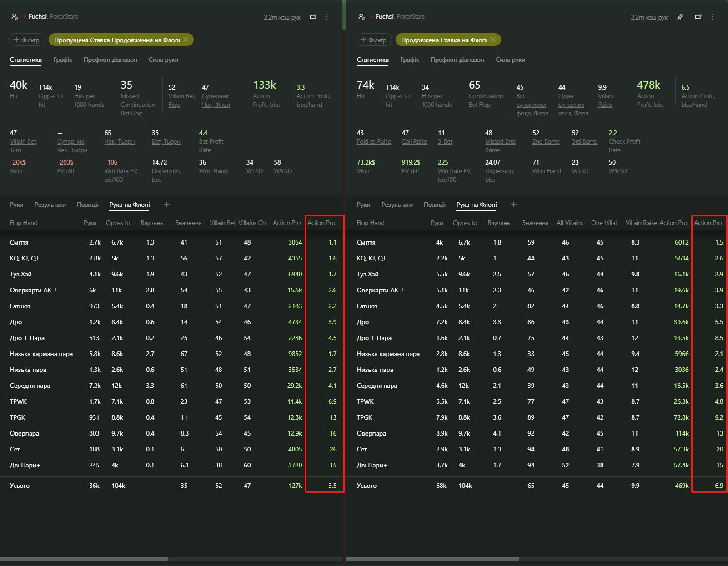728x566 pixels.
Task: Select the Гатшот row in left table
Action: [171, 306]
